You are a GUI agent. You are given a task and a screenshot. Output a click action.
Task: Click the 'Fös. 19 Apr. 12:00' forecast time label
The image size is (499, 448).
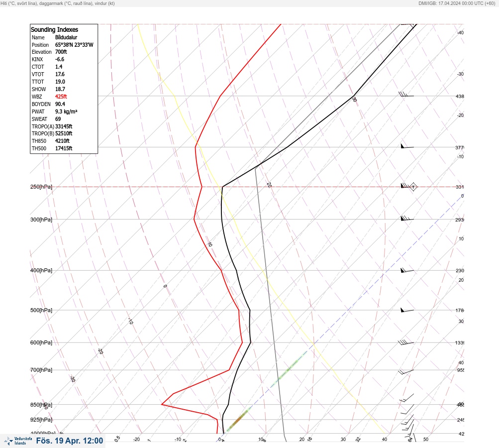[x=69, y=441]
